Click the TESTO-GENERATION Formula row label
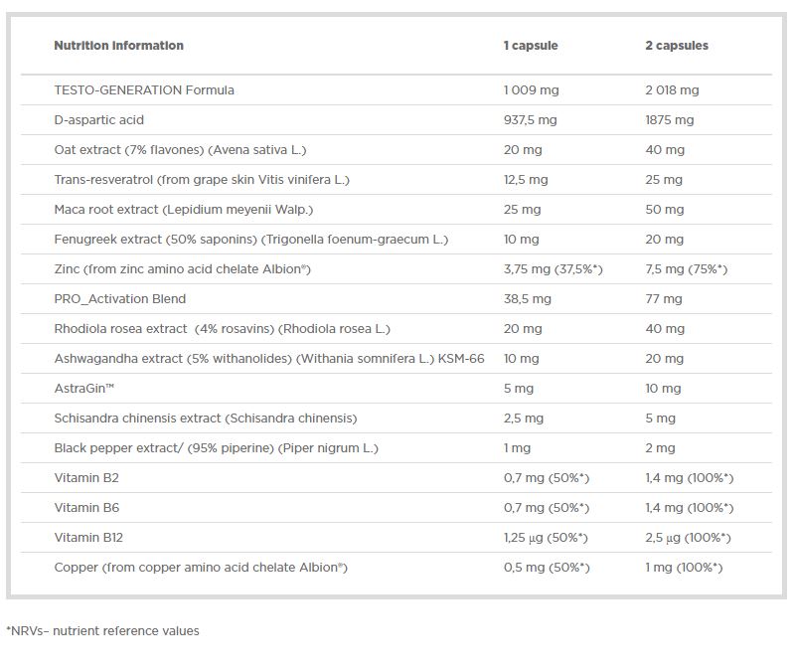The width and height of the screenshot is (794, 672). point(144,90)
